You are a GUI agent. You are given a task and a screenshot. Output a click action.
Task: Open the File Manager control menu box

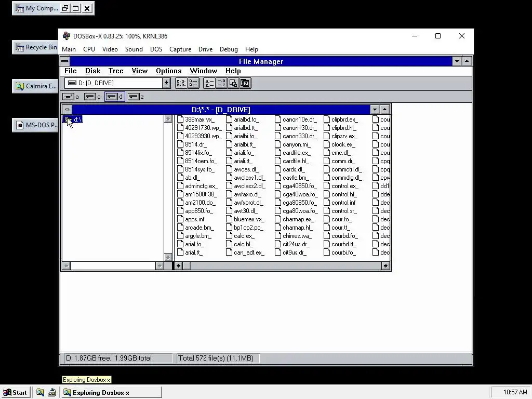[x=65, y=61]
